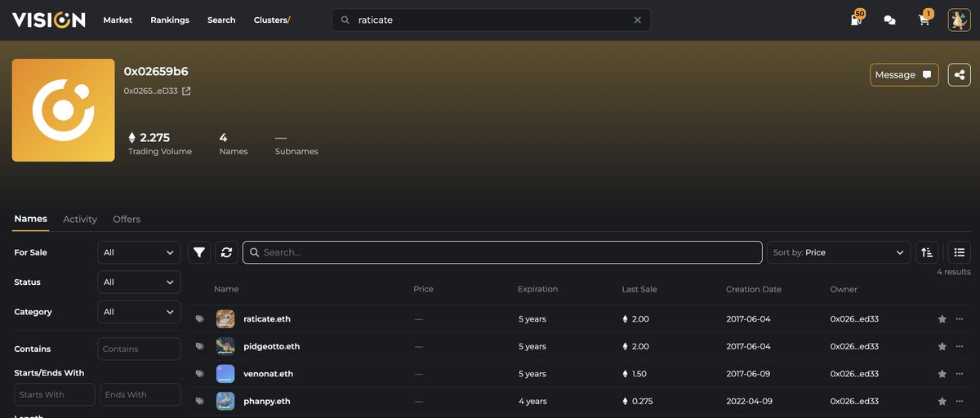Open address in external explorer icon
Image resolution: width=980 pixels, height=418 pixels.
(186, 91)
